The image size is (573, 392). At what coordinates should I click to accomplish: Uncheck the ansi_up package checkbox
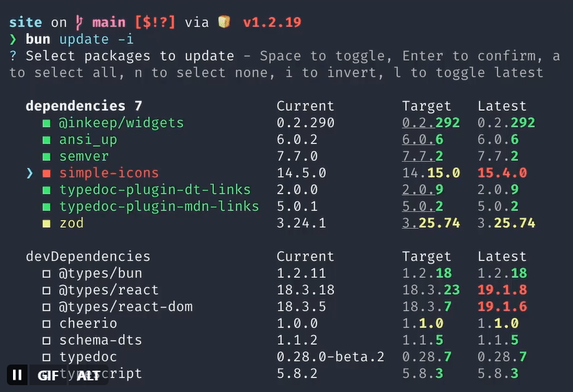click(47, 140)
